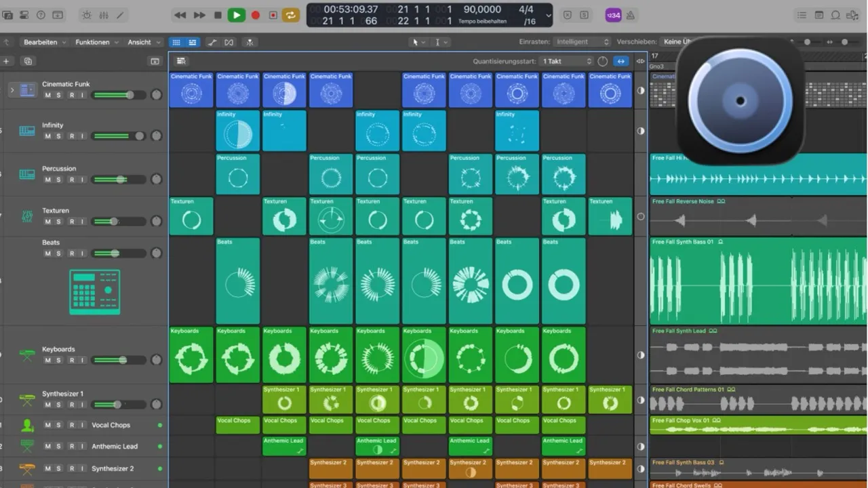Enable the metronome icon

point(629,14)
